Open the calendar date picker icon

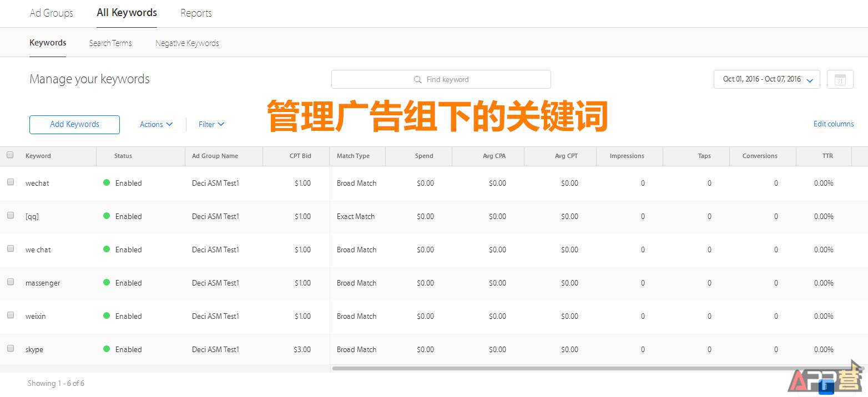(x=840, y=79)
